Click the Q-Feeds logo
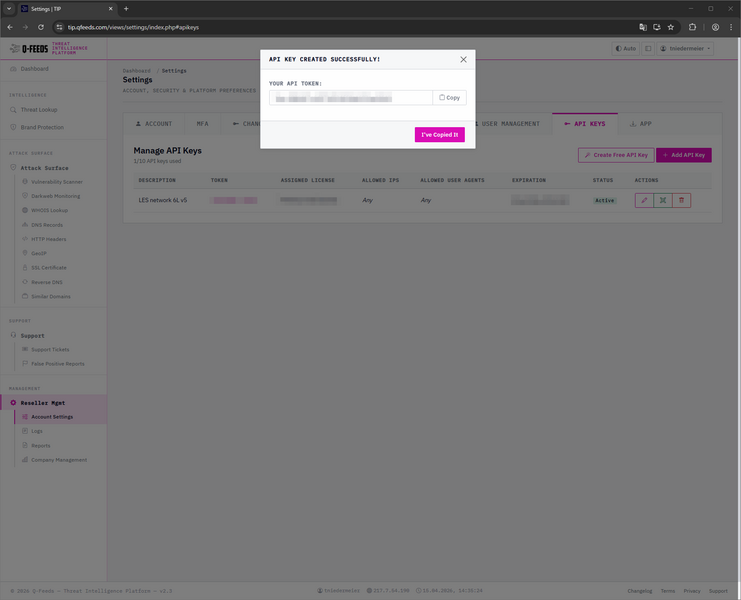741x600 pixels. pyautogui.click(x=48, y=49)
